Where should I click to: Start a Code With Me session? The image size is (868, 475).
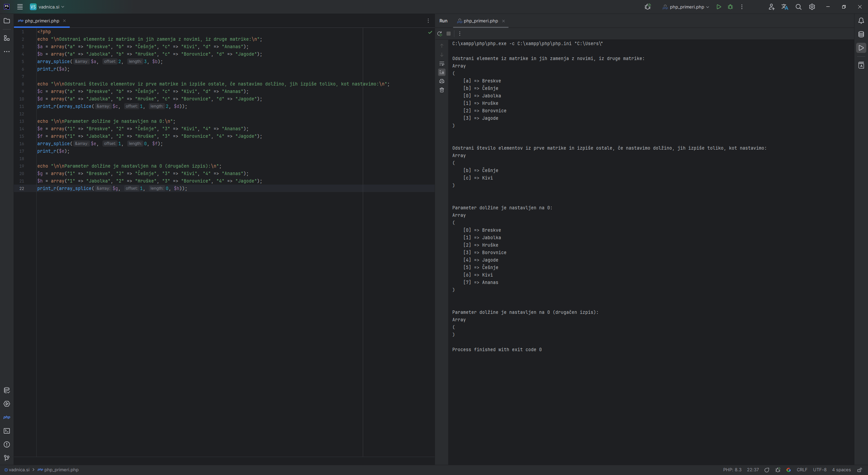click(x=771, y=7)
